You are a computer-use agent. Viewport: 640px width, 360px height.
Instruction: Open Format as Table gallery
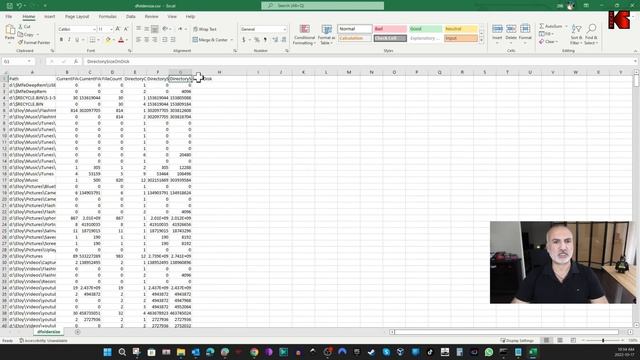[326, 34]
